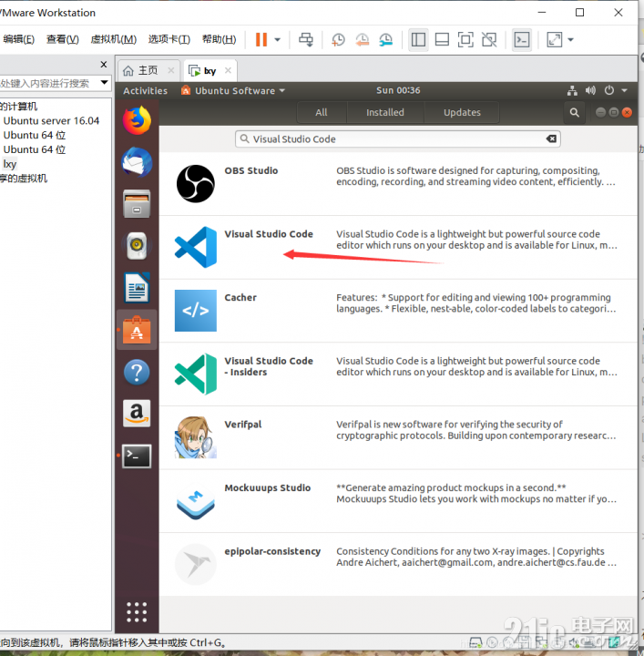The width and height of the screenshot is (644, 656).
Task: Open Visual Studio Code - Insiders result
Action: [x=398, y=374]
